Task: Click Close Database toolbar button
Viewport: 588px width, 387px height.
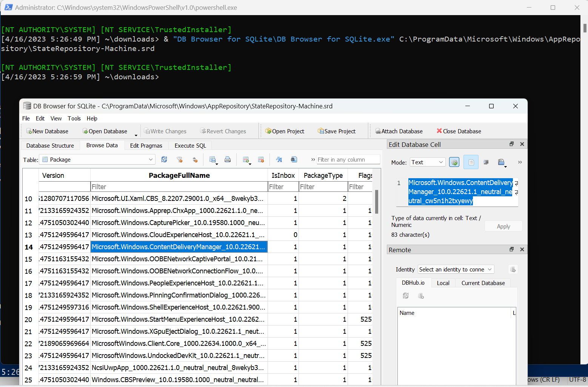Action: pos(459,131)
